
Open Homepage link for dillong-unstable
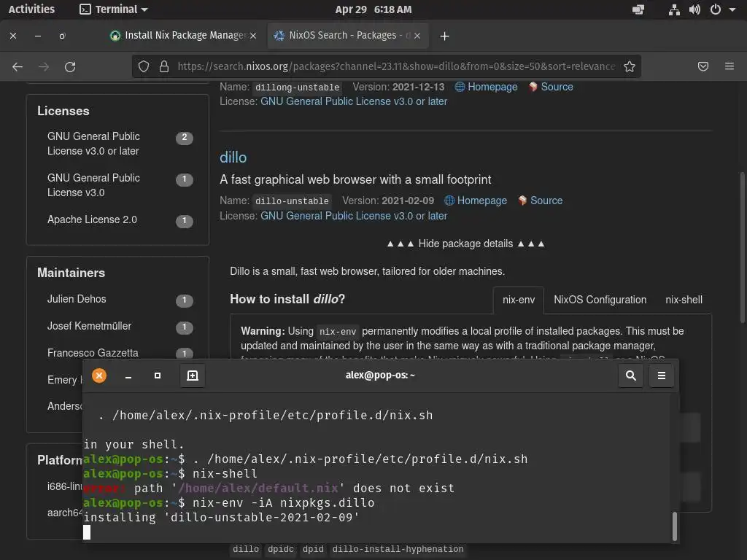pos(492,87)
